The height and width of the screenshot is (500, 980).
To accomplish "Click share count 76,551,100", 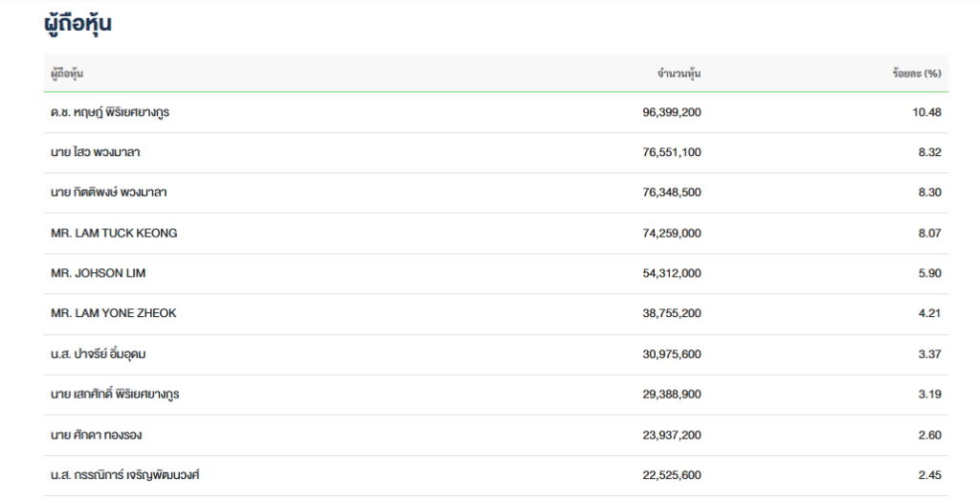I will [672, 152].
